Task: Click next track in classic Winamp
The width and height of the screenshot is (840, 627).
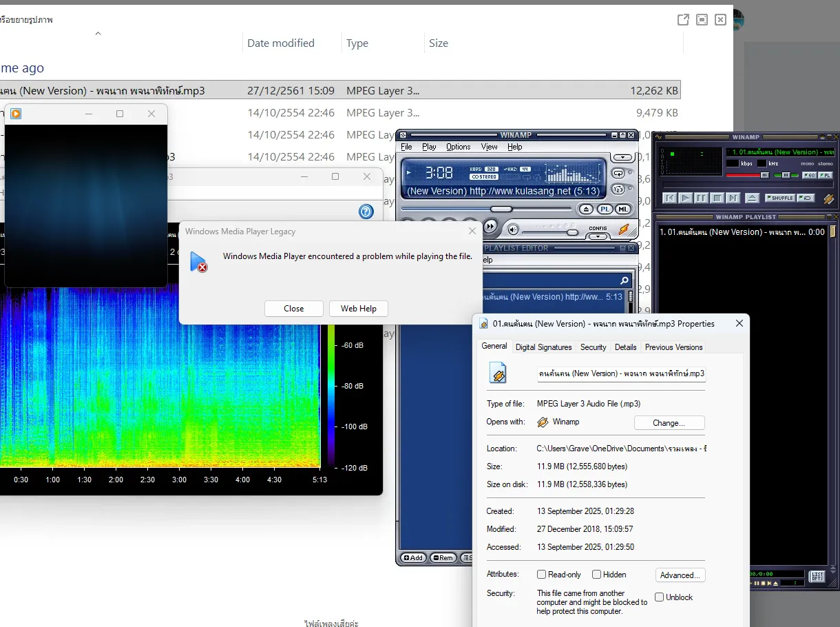Action: pyautogui.click(x=733, y=198)
